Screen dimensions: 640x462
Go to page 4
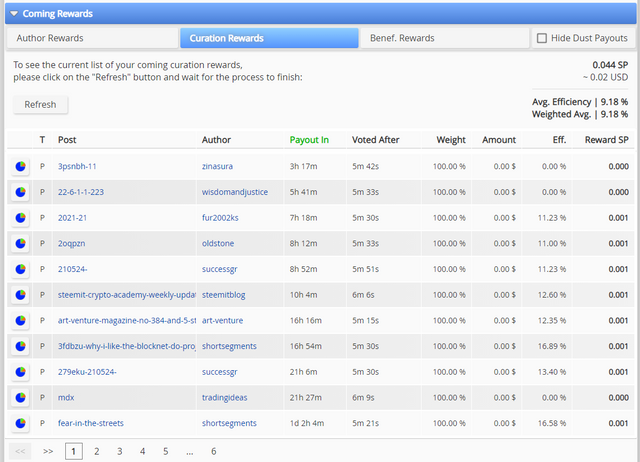point(142,451)
